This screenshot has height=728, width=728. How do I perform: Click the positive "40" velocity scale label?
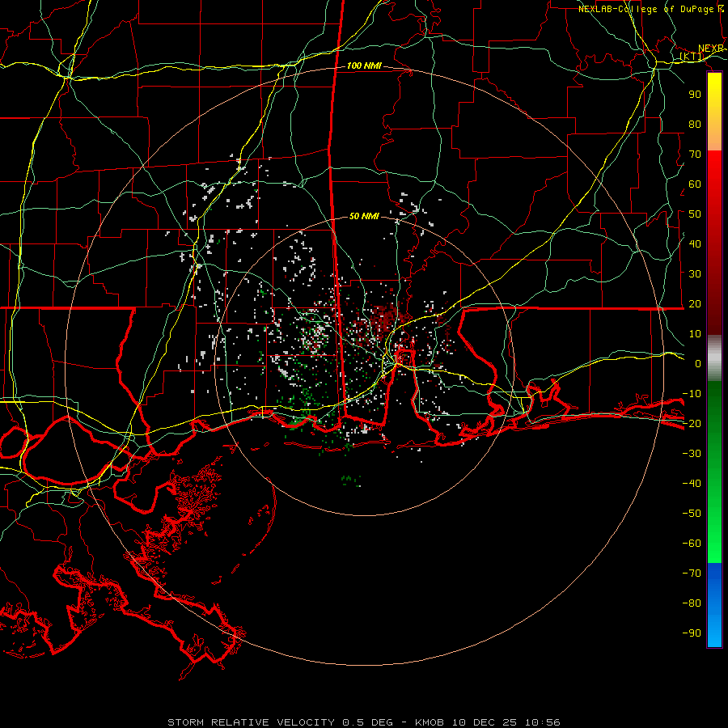tap(695, 243)
